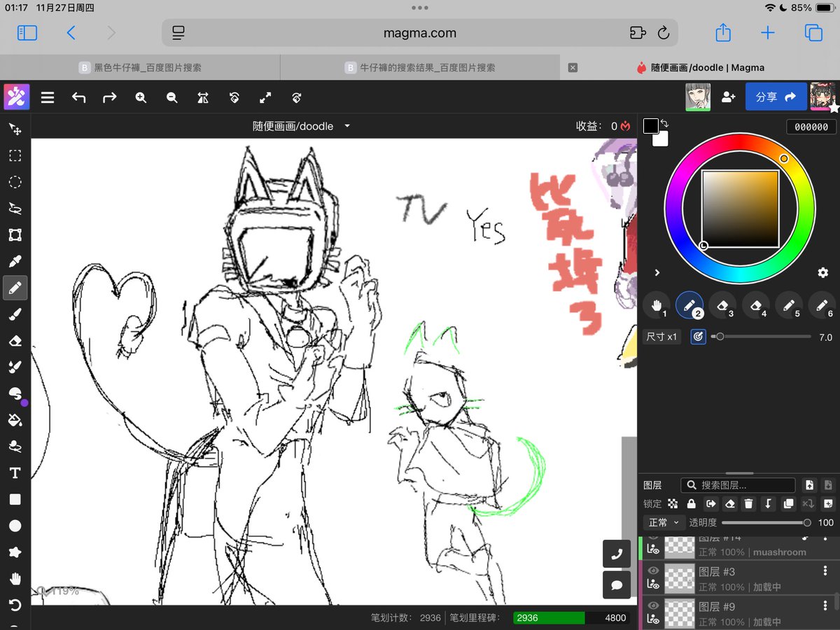Select the 随便画画/doodle | Magma tab
The height and width of the screenshot is (630, 840).
[x=700, y=68]
